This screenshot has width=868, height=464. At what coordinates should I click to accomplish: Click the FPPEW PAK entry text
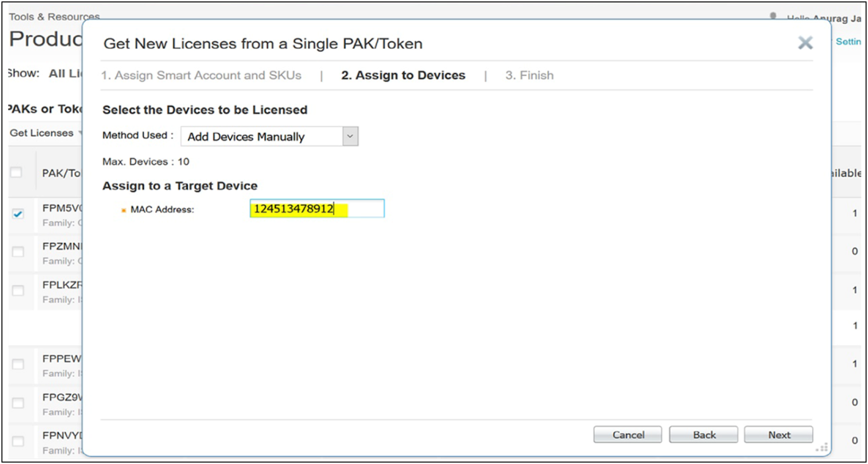click(62, 359)
